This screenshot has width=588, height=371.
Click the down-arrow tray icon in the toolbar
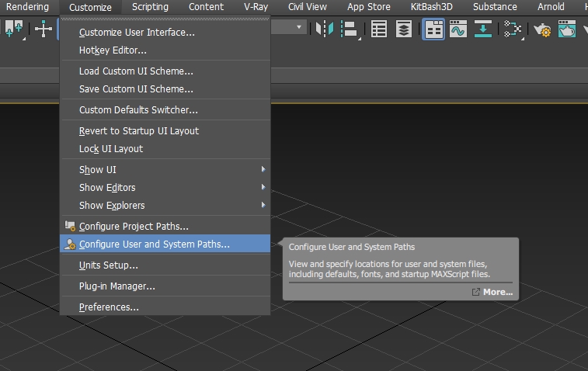(484, 29)
